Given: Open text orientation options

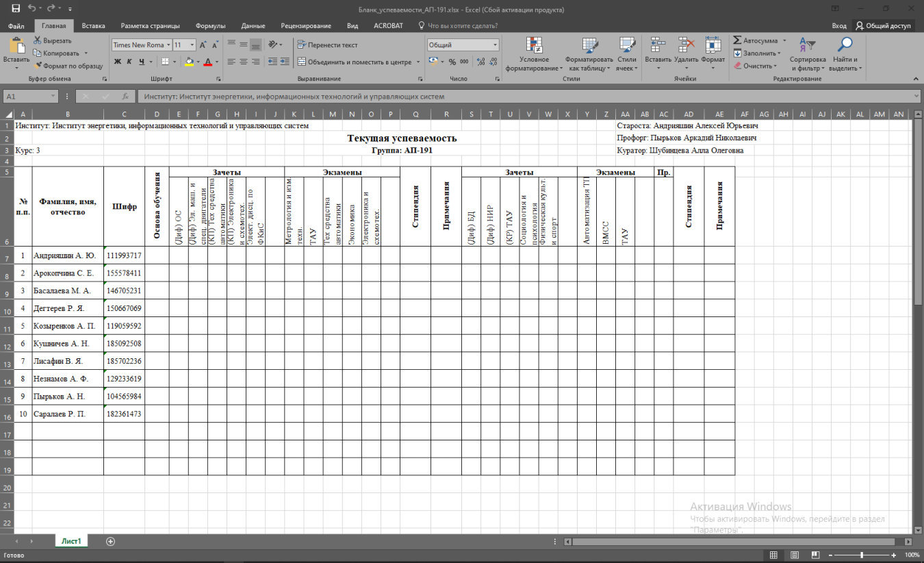Looking at the screenshot, I should pos(275,45).
